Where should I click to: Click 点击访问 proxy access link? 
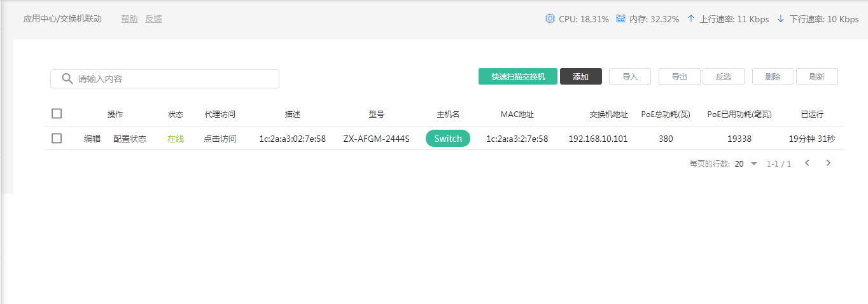[x=220, y=139]
